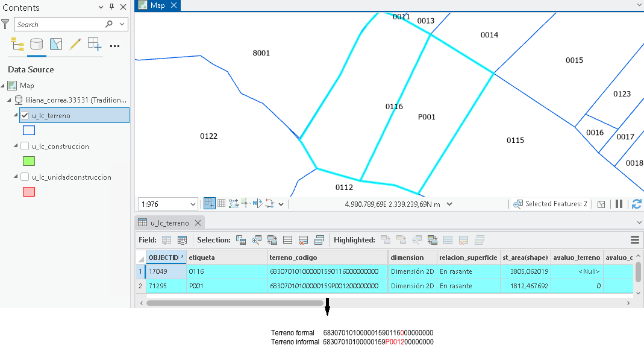
Task: Open the green symbol of u_lc_construccion
Action: point(29,161)
